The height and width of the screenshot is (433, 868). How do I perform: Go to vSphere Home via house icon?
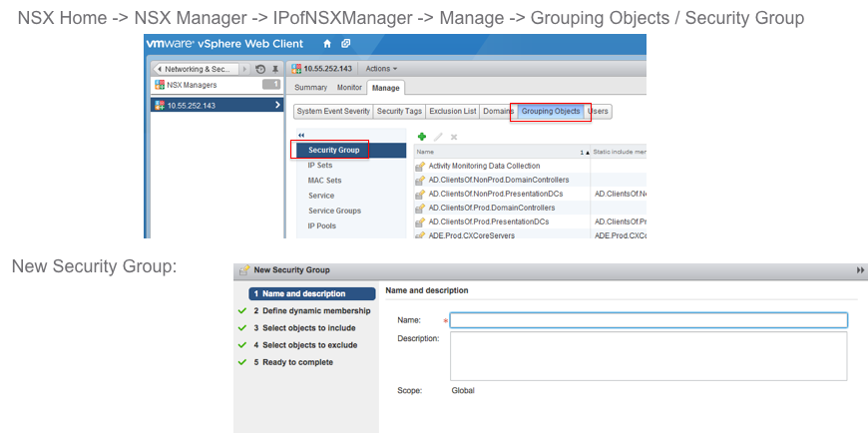tap(327, 44)
